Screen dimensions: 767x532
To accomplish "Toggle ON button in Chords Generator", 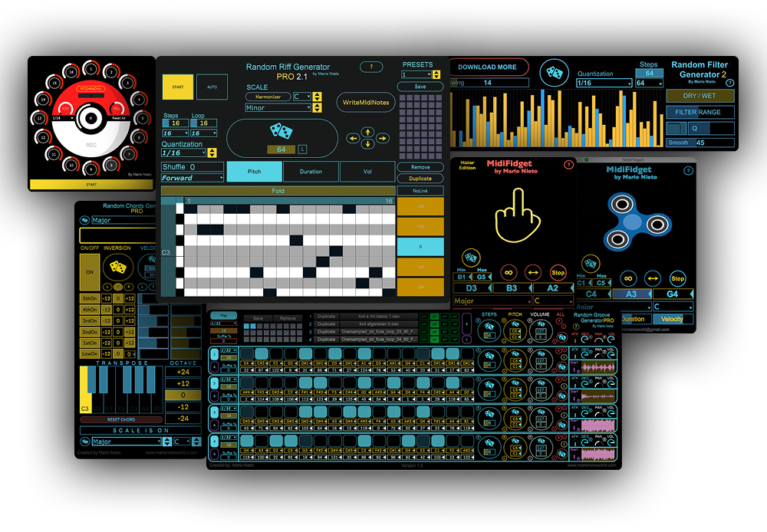I will point(90,272).
